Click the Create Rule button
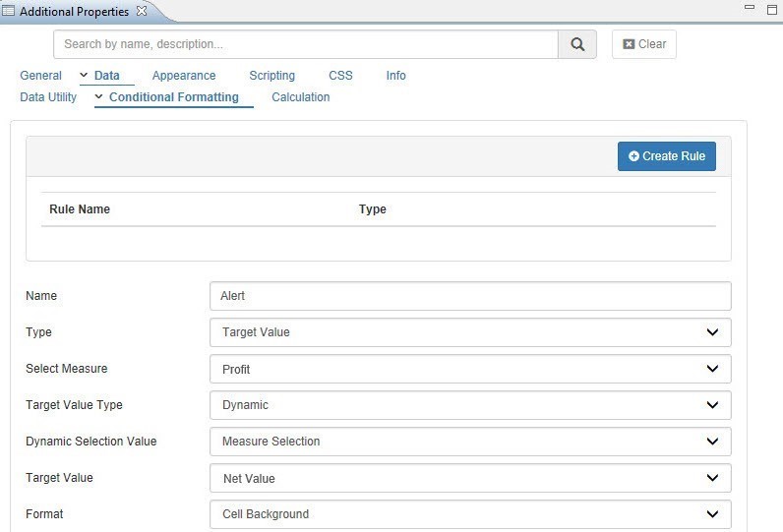This screenshot has height=532, width=783. 666,156
